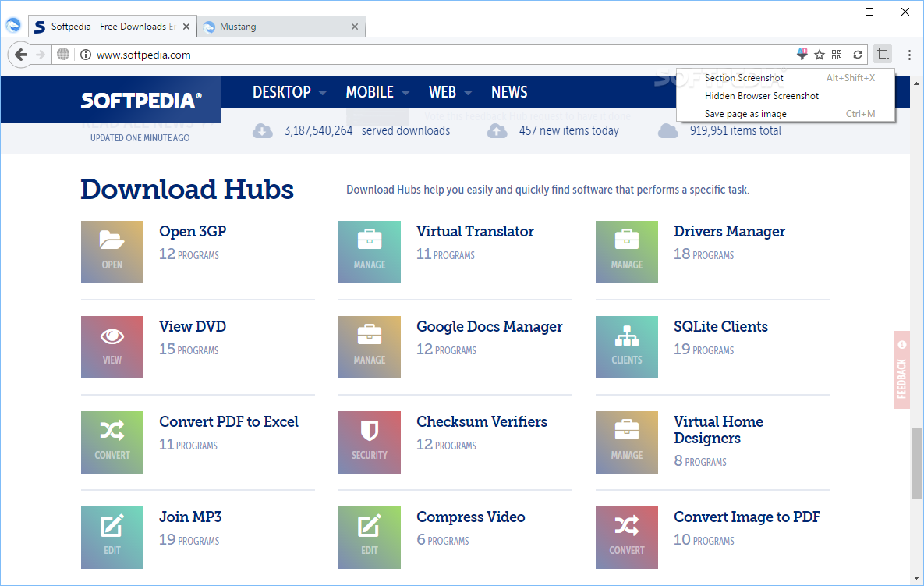Expand the MOBILE dropdown arrow

click(405, 93)
